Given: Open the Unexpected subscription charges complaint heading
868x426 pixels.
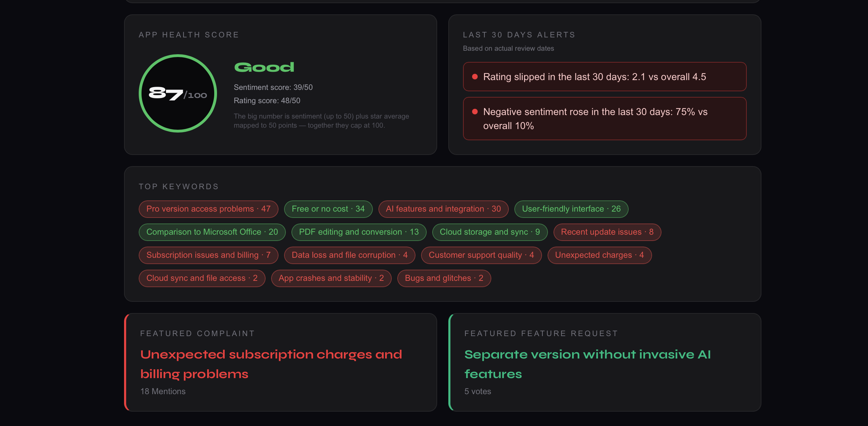Looking at the screenshot, I should [271, 364].
